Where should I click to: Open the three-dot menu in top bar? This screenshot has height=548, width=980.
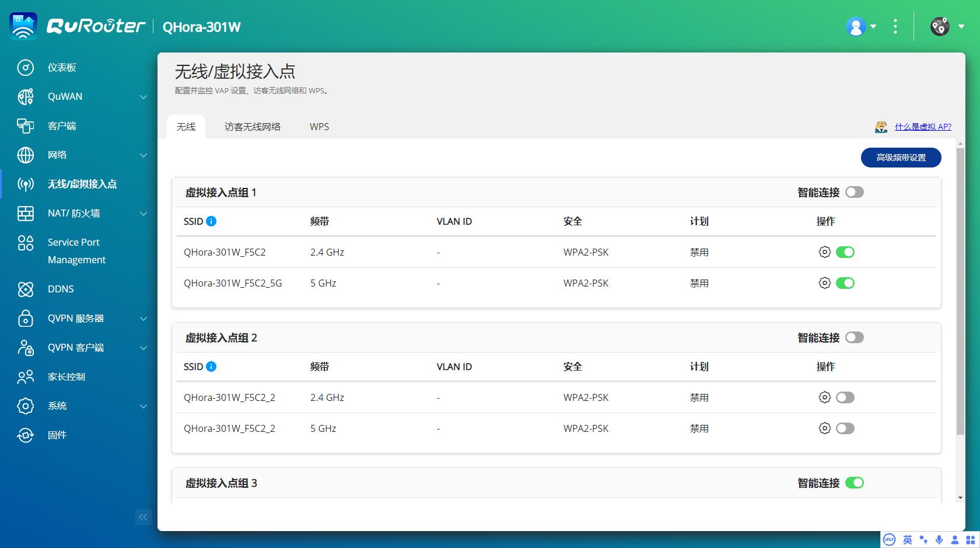click(x=895, y=26)
